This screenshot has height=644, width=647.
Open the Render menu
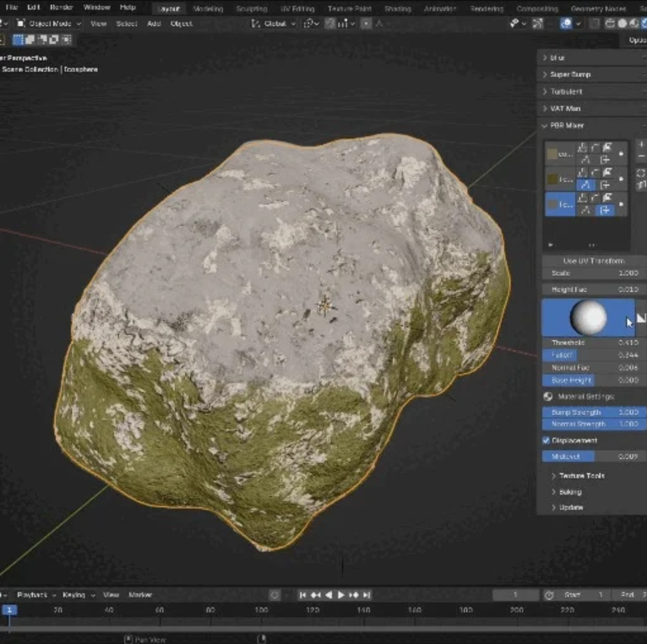coord(62,8)
